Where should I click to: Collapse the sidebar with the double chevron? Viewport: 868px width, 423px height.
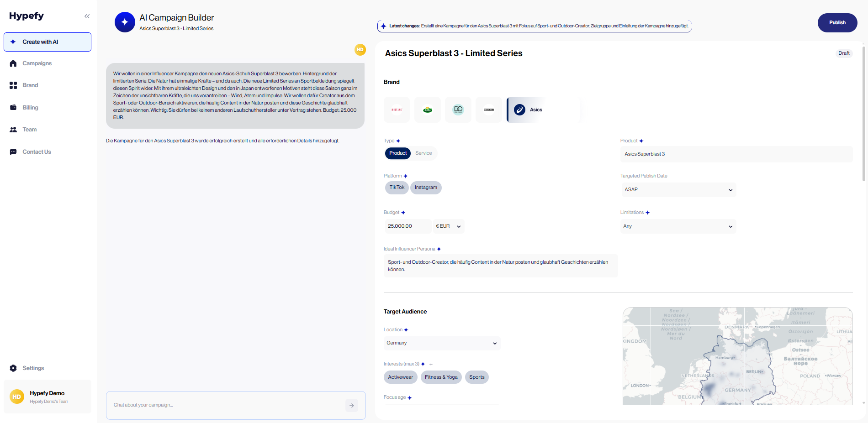[x=87, y=16]
